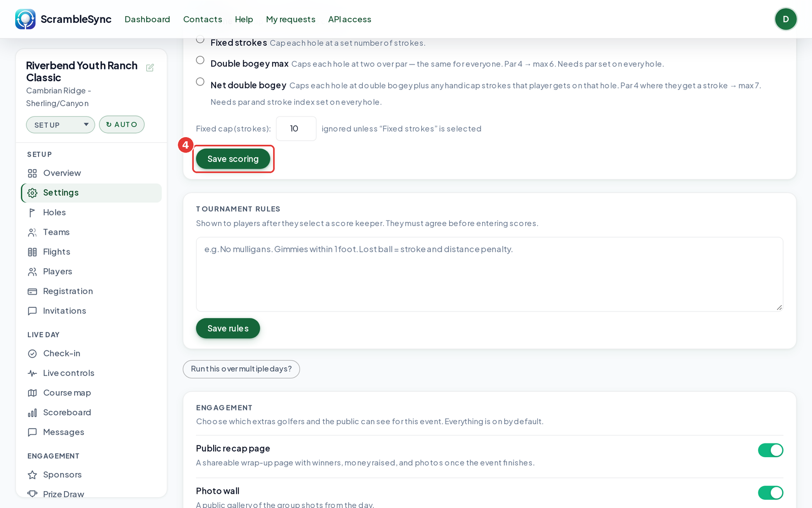Select the Net double bogey radio option
The height and width of the screenshot is (508, 812).
200,82
